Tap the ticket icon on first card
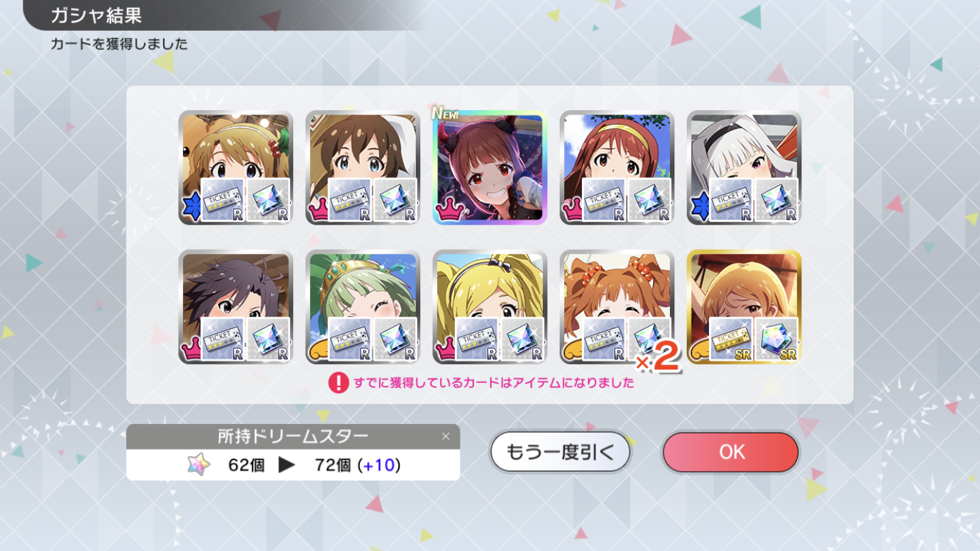Image resolution: width=980 pixels, height=551 pixels. [223, 201]
